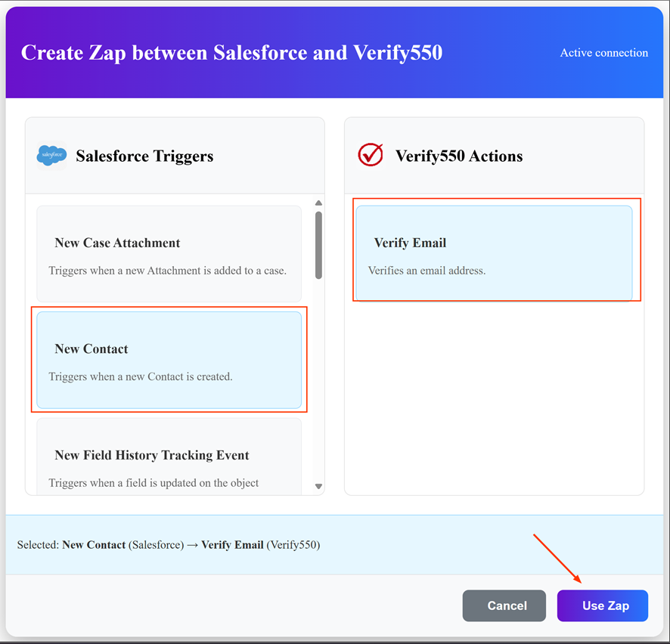Click the Active connection status text
670x644 pixels.
(x=603, y=52)
